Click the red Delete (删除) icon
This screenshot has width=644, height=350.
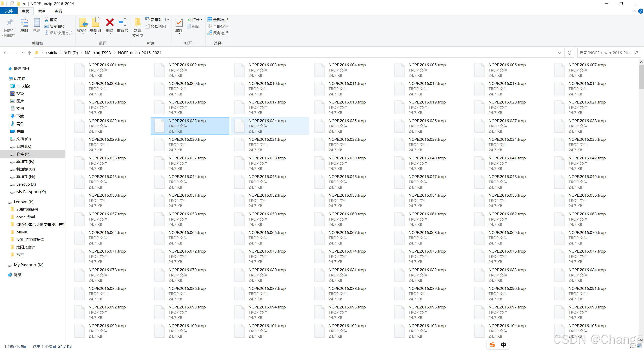(110, 23)
